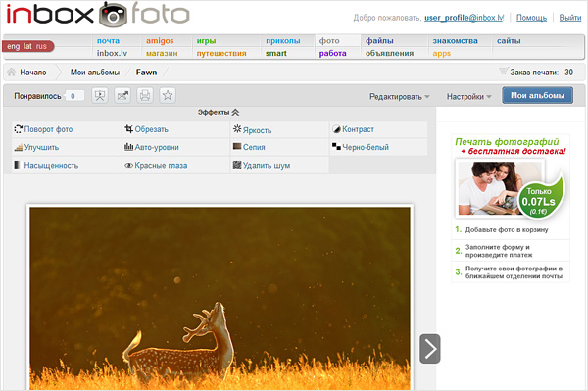Screen dimensions: 588x391
Task: Click the print photo icon
Action: (145, 96)
